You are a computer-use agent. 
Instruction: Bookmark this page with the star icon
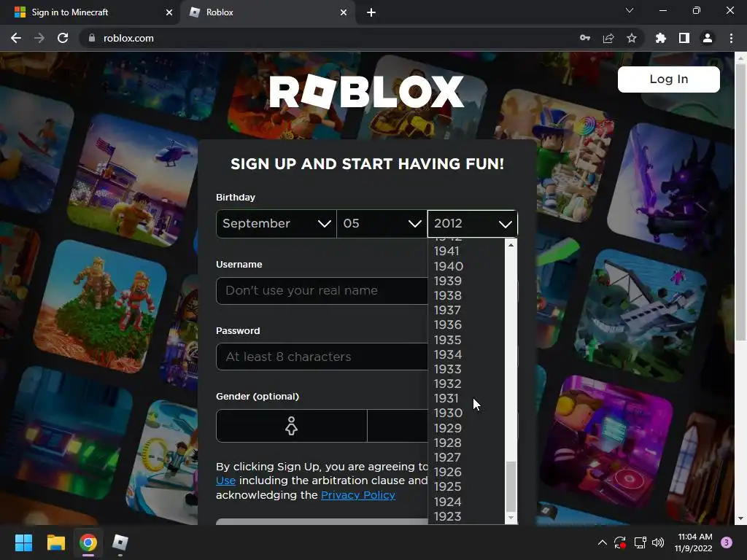click(x=632, y=38)
